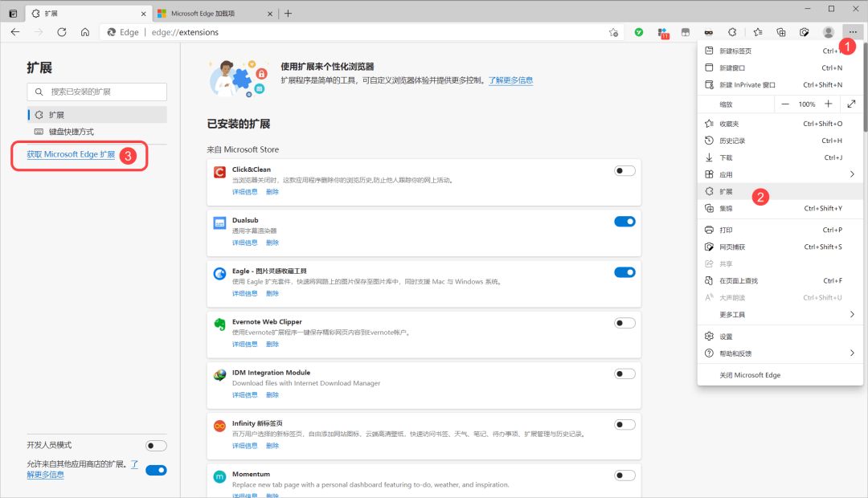Screen dimensions: 868x498
Task: Click the 搜索已安装的扩展 search field
Action: point(97,92)
